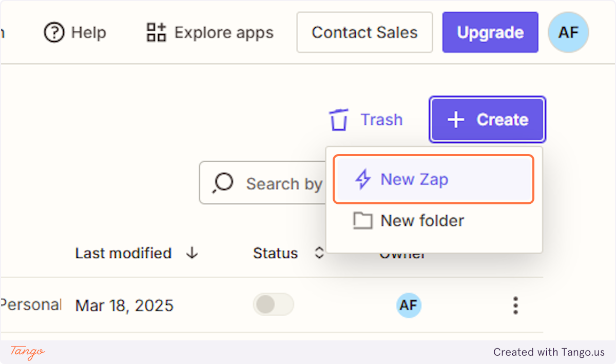Open the Trash icon
The image size is (616, 364).
click(338, 119)
